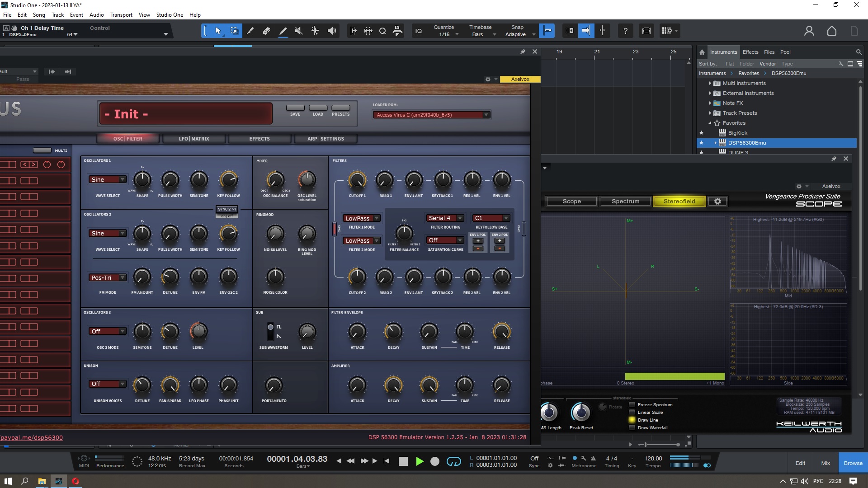Switch to the Spectrum view tab
The image size is (868, 488).
pos(625,201)
